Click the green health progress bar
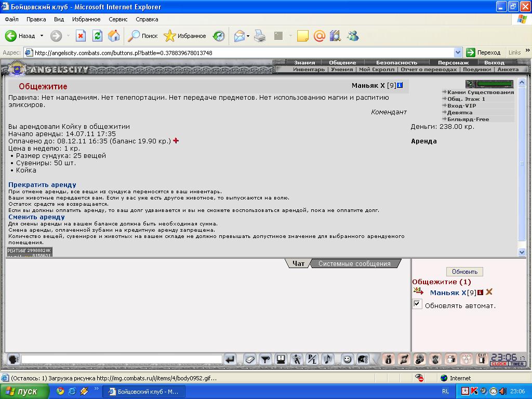532x399 pixels. (x=495, y=84)
